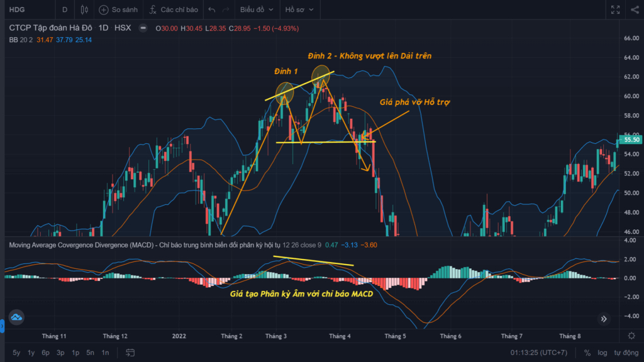Change the D timeframe interval
Viewport: 644px width, 362px height.
pos(65,9)
